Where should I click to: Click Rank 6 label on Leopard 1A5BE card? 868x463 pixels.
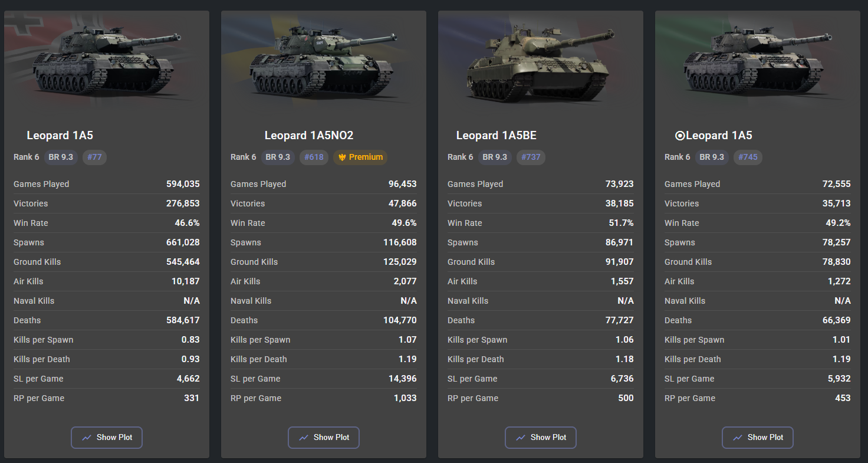(461, 157)
